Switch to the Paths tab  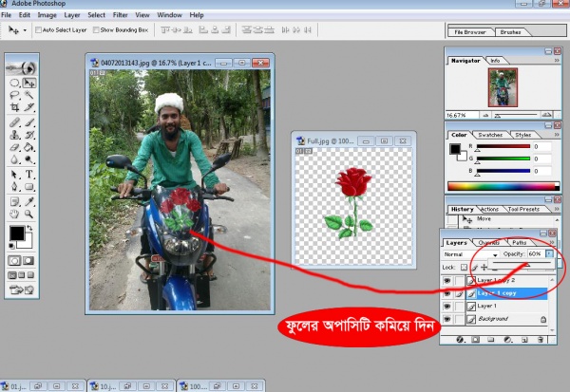pos(519,242)
